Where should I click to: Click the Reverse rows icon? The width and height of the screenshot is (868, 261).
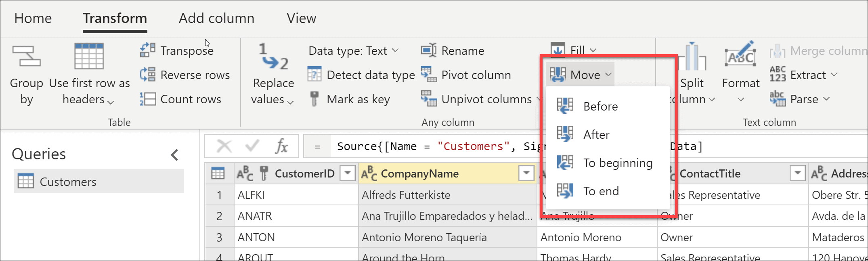[148, 75]
